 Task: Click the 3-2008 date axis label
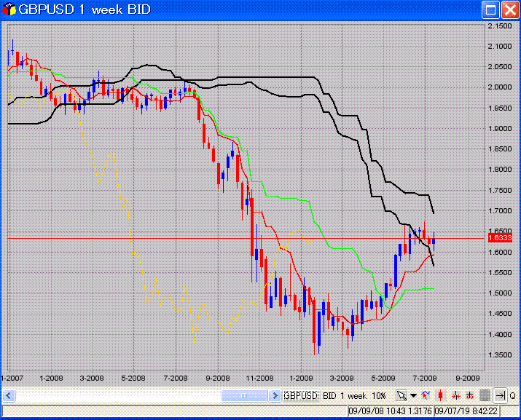[92, 379]
